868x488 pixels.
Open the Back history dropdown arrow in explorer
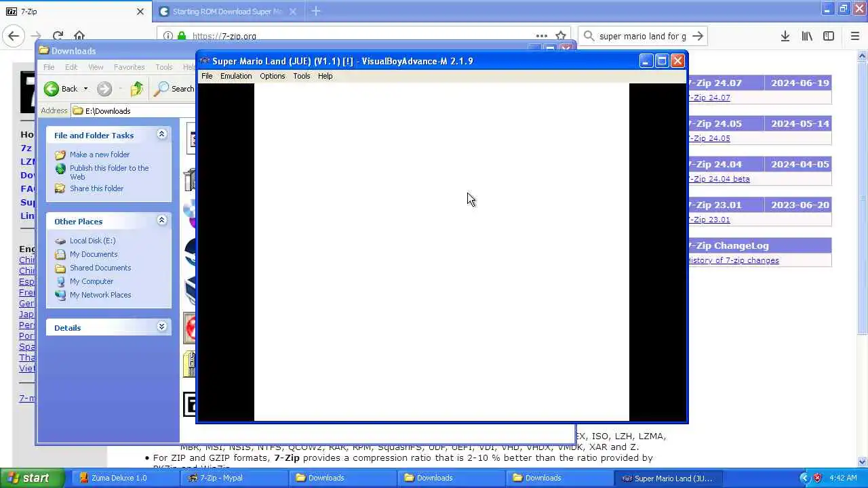85,89
